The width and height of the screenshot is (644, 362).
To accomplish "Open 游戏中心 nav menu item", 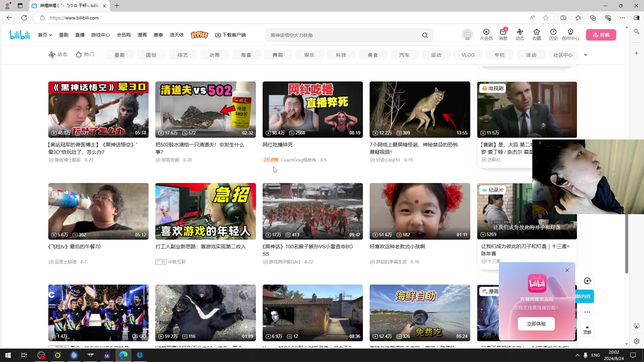I will tap(101, 35).
